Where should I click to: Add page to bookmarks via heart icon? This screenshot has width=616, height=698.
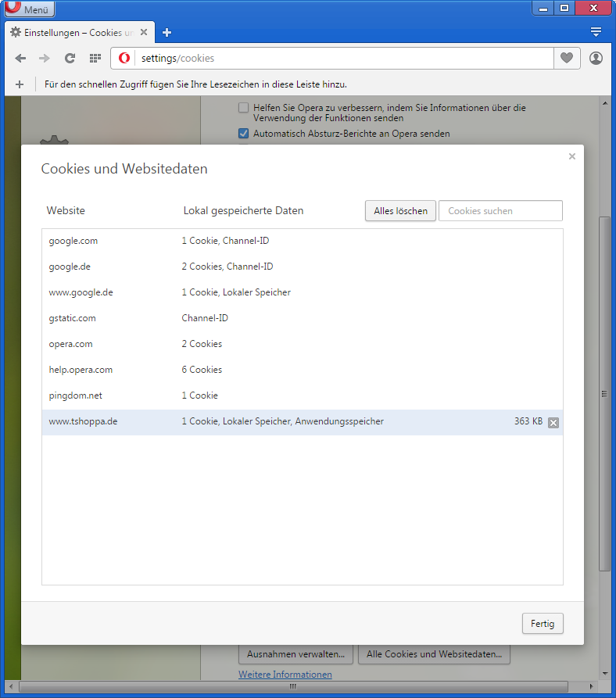coord(567,58)
